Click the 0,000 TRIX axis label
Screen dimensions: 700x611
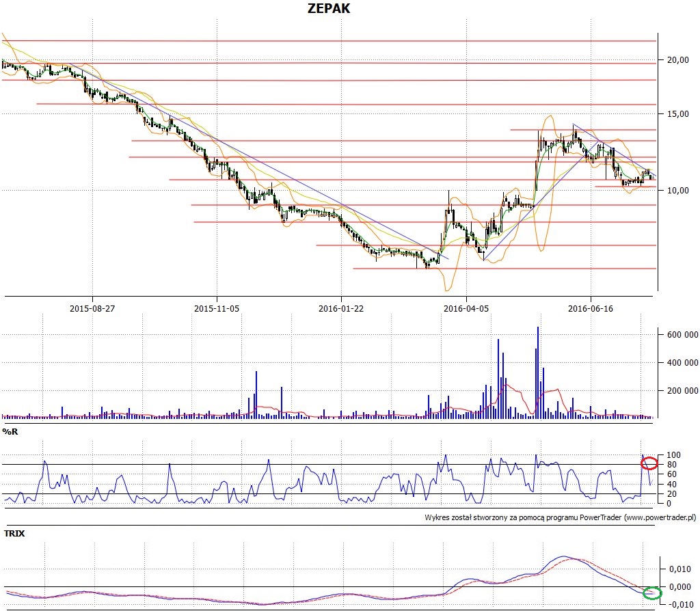click(x=680, y=587)
